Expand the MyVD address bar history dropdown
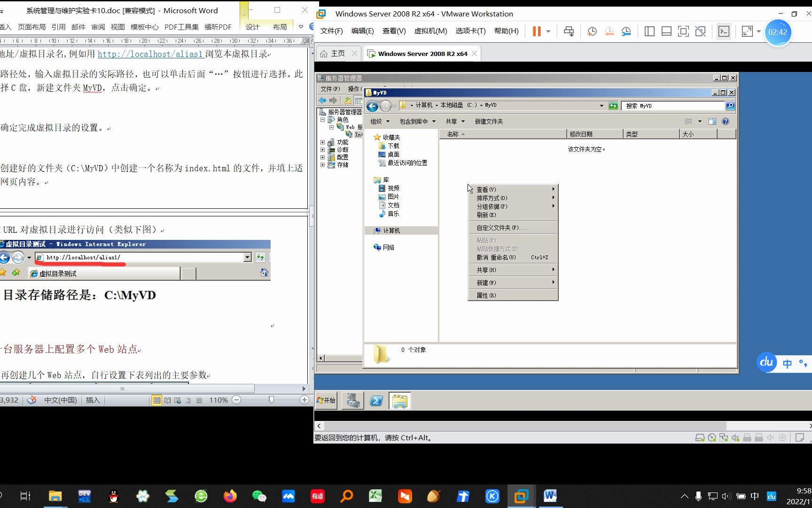Viewport: 812px width, 508px height. tap(601, 106)
